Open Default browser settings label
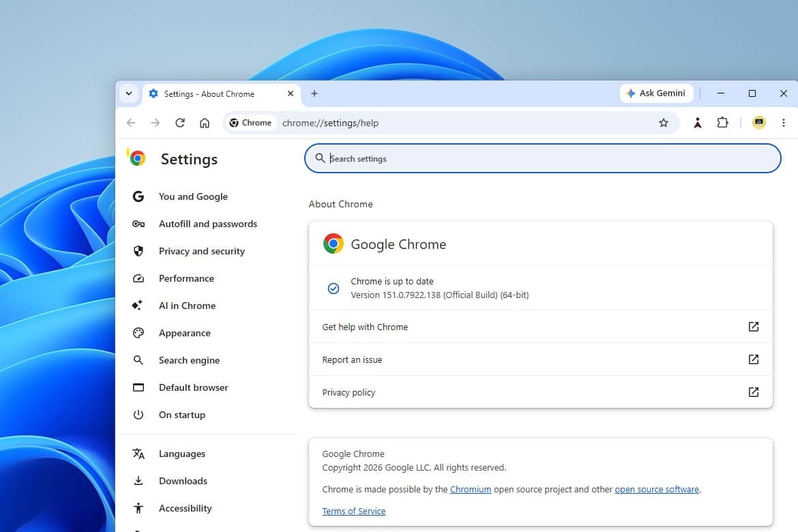The image size is (798, 532). tap(194, 387)
